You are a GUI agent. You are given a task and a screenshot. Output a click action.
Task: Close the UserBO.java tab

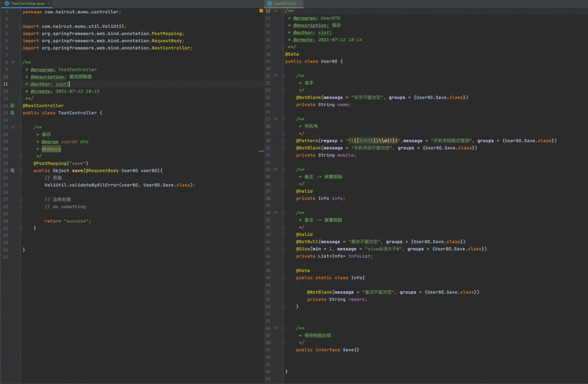(x=300, y=3)
